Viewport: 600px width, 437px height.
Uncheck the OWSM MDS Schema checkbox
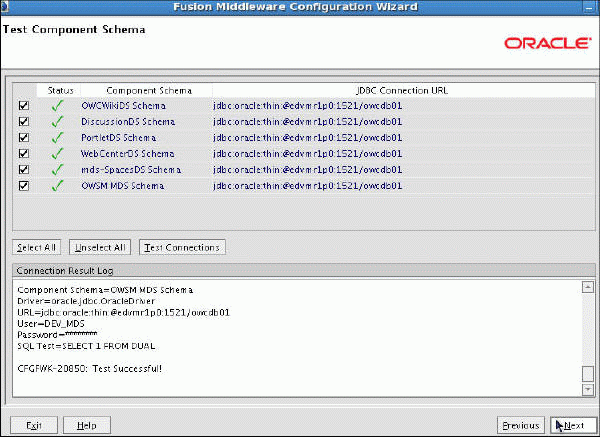pyautogui.click(x=24, y=186)
